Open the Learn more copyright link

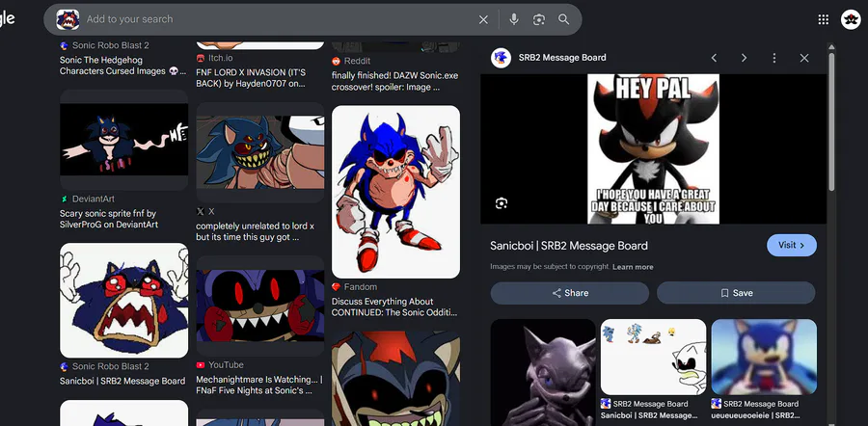[633, 267]
